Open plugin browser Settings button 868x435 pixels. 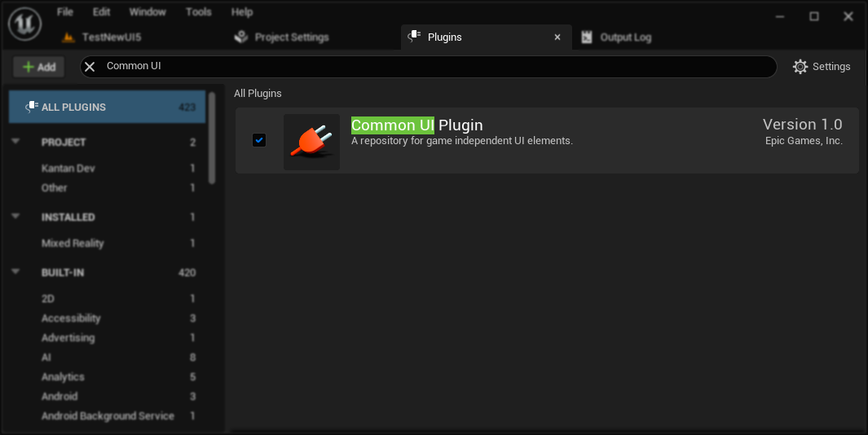point(822,67)
